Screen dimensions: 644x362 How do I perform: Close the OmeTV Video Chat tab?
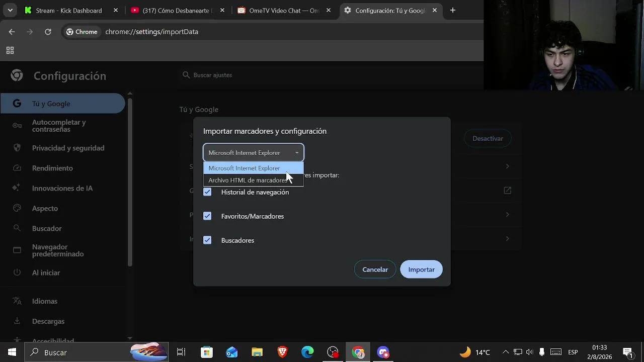pos(329,10)
